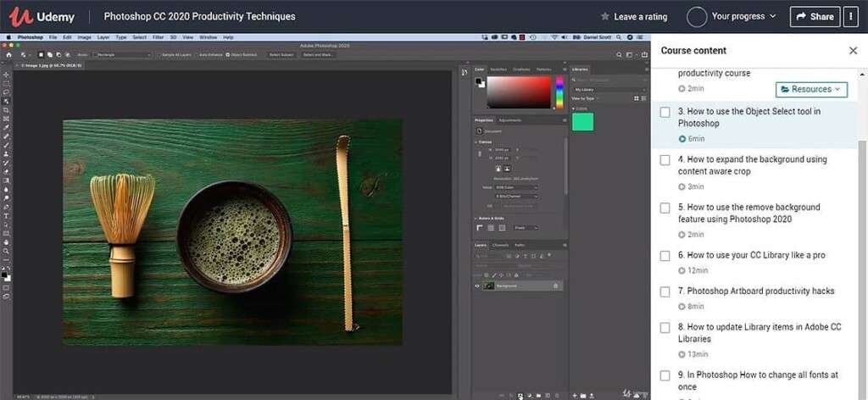
Task: Click the Photoshop share/export icon at top right
Action: coord(644,55)
